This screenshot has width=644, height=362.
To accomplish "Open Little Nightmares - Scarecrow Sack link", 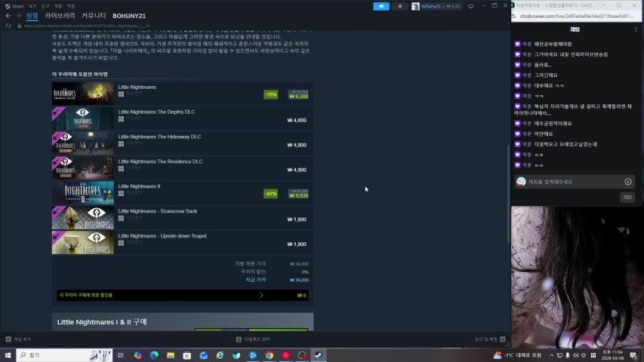I will pyautogui.click(x=157, y=211).
